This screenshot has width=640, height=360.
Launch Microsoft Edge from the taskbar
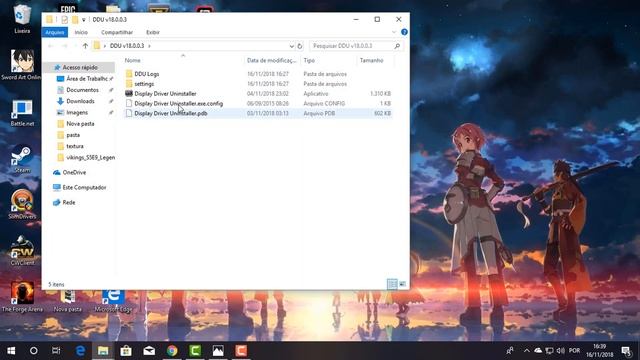[80, 351]
